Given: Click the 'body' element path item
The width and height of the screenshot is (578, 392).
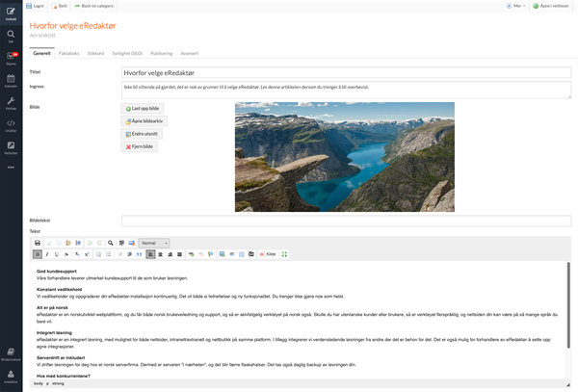Looking at the screenshot, I should [x=39, y=383].
